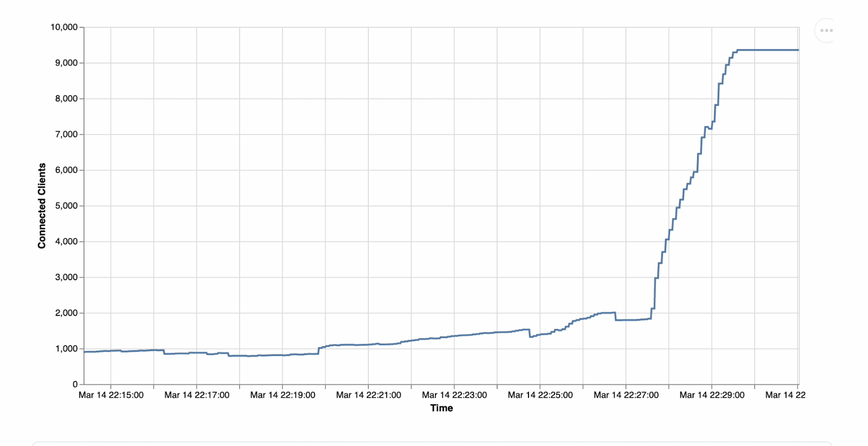This screenshot has height=446, width=868.
Task: Click the 'Connected Clients' y-axis title
Action: (42, 206)
